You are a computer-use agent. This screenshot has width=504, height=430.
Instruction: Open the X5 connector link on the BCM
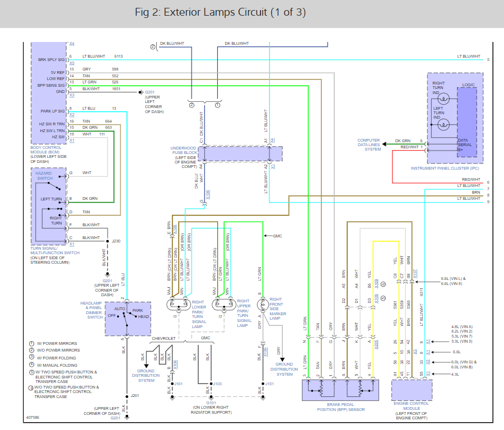(72, 63)
